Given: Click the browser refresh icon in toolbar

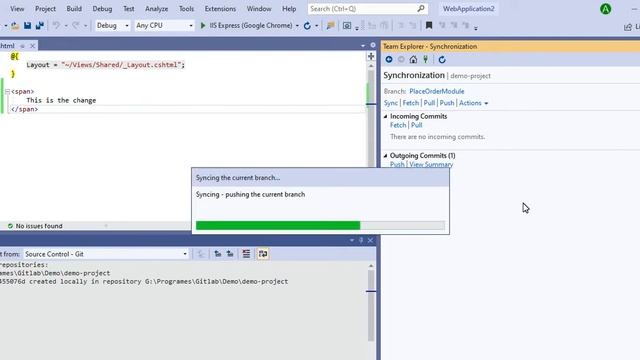Looking at the screenshot, I should [x=307, y=26].
